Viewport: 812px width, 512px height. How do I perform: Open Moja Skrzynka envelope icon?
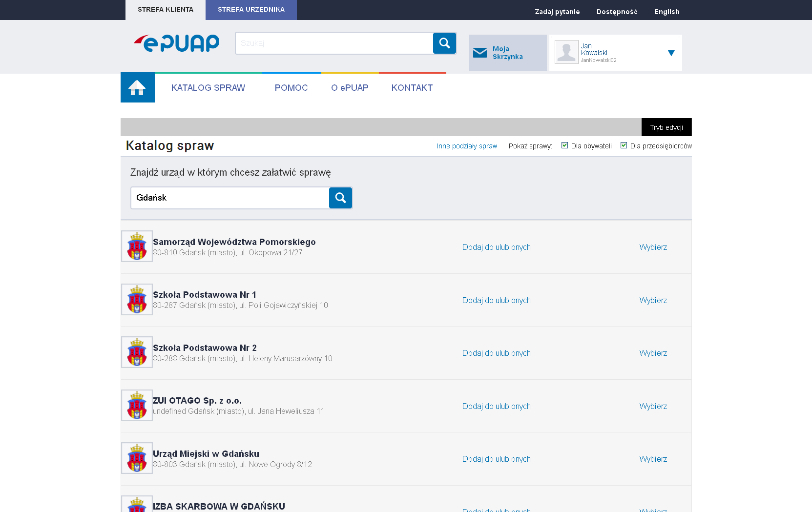(480, 53)
